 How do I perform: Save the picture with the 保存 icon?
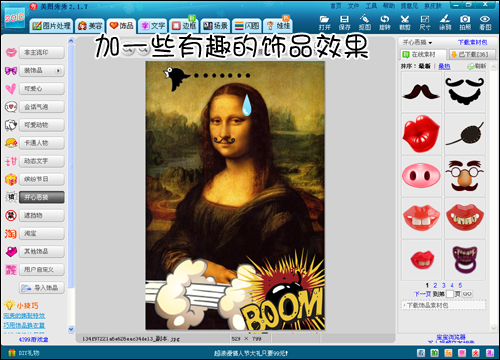coord(344,23)
